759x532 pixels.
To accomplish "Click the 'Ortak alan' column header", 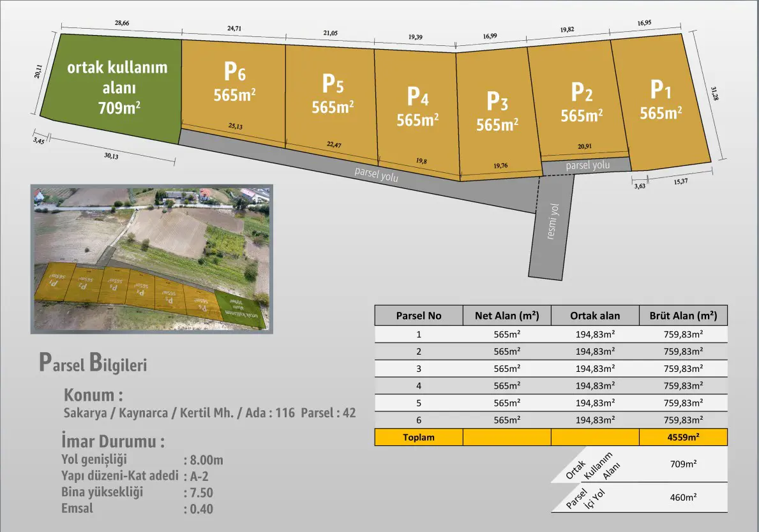I will 595,315.
